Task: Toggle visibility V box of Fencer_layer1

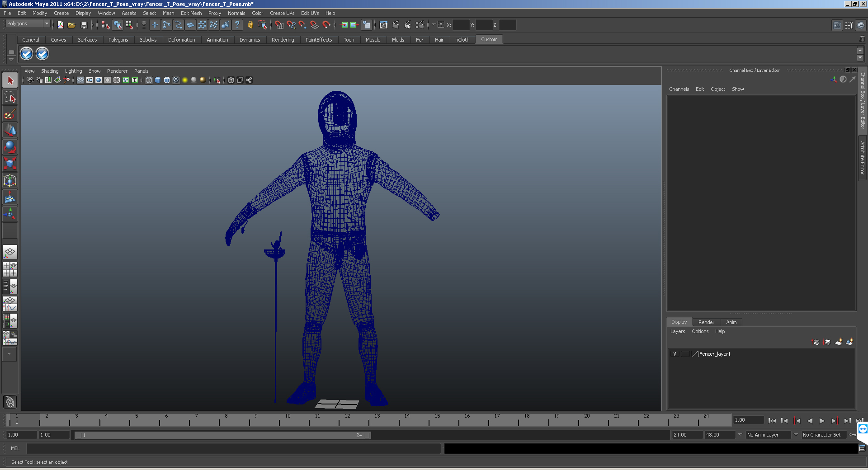Action: 675,354
